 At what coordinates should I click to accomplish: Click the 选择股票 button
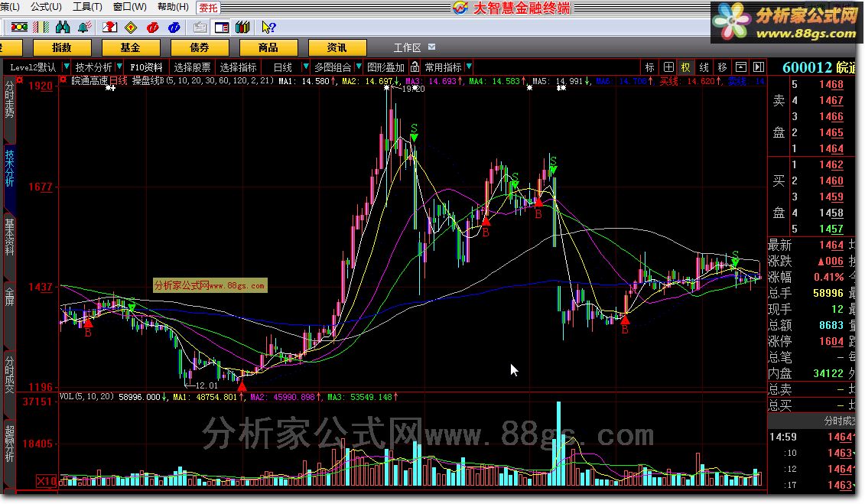(x=192, y=67)
